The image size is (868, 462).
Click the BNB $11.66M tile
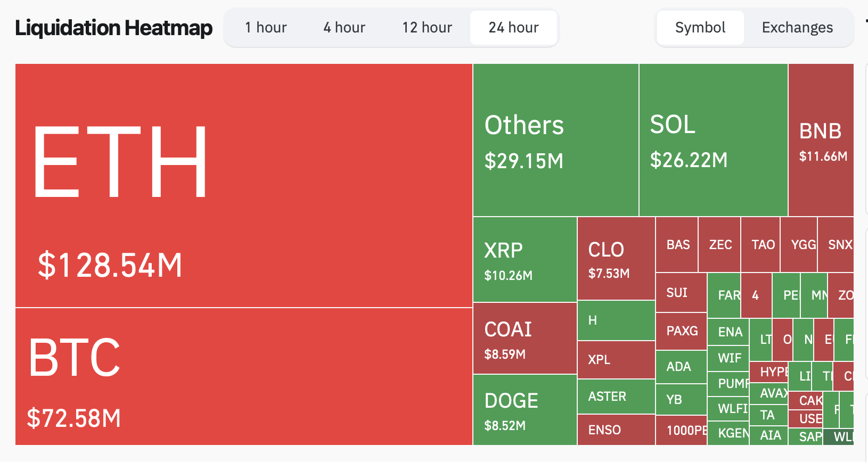[821, 140]
